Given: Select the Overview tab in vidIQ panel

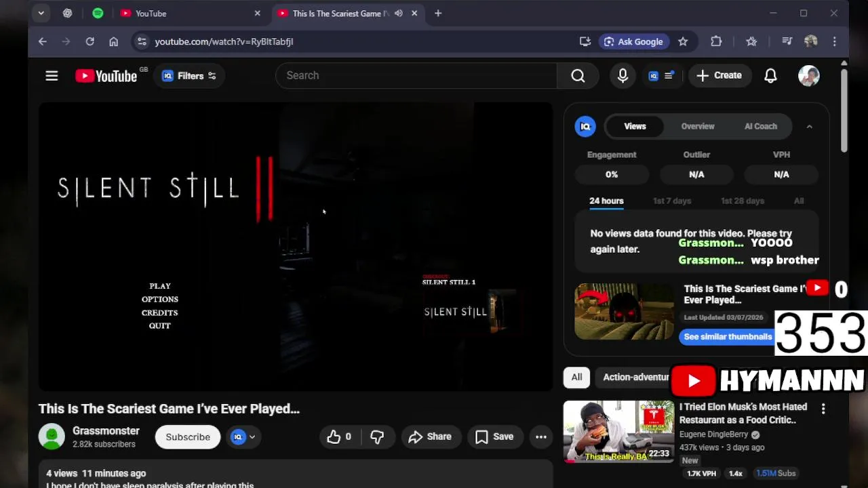Looking at the screenshot, I should (698, 126).
